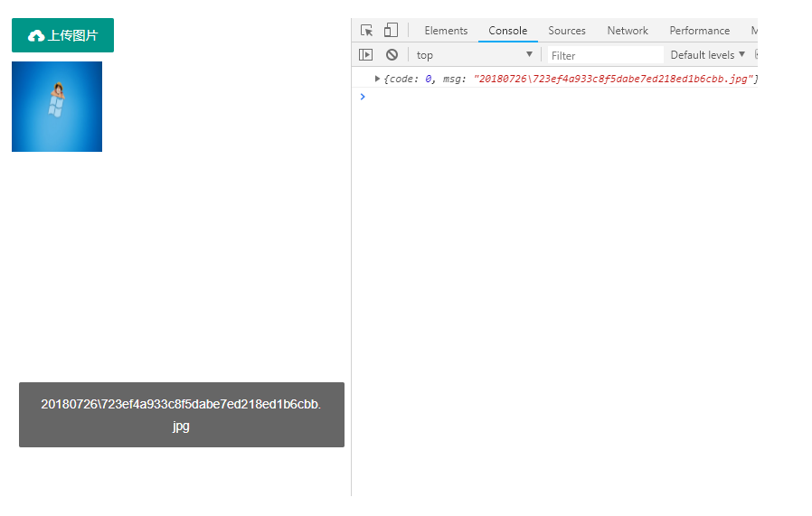Toggle the device toolbar icon
The image size is (812, 516).
[x=391, y=31]
